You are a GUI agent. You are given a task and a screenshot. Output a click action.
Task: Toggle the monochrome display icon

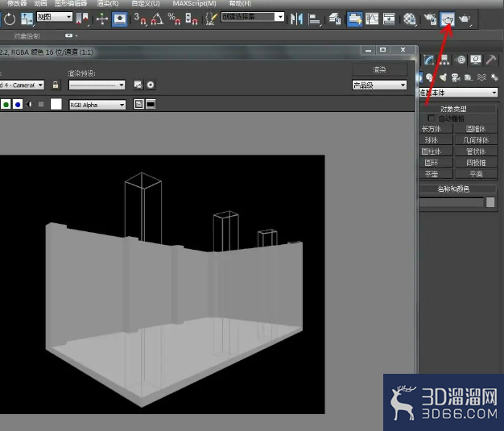pos(41,104)
